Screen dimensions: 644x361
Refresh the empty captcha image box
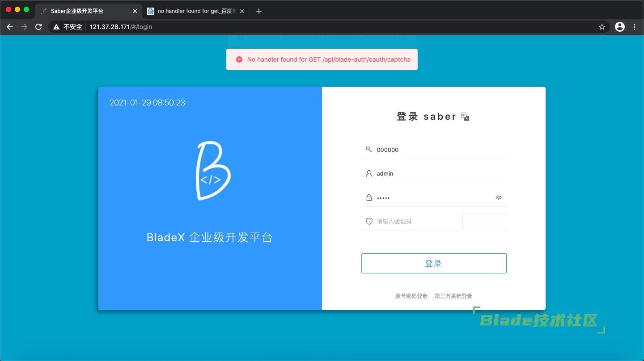click(484, 222)
